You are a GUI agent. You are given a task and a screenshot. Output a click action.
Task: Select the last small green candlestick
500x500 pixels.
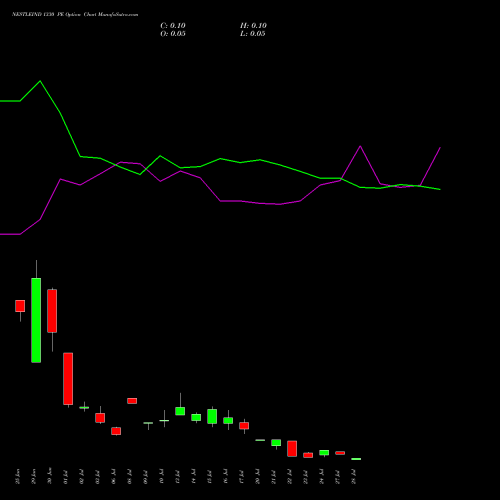(x=356, y=459)
